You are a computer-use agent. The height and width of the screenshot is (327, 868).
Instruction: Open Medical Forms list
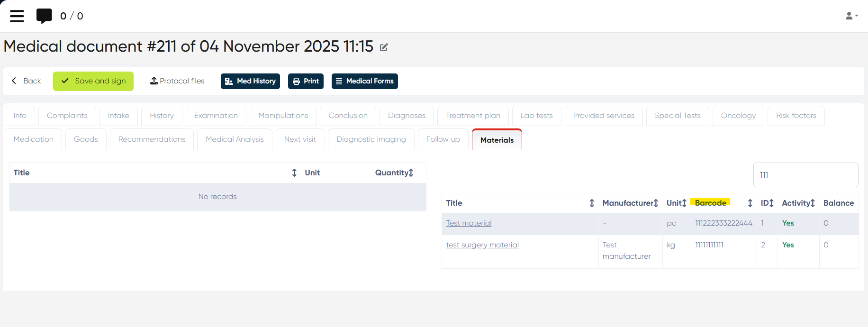coord(364,81)
